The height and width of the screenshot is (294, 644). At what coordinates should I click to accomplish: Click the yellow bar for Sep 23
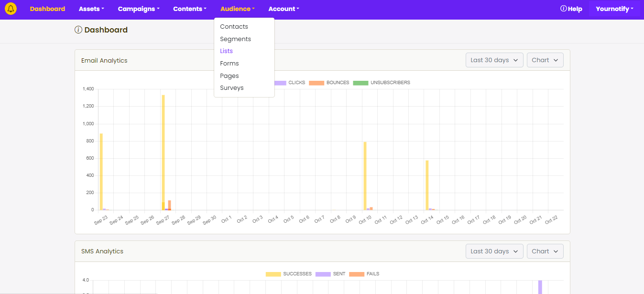pyautogui.click(x=101, y=172)
